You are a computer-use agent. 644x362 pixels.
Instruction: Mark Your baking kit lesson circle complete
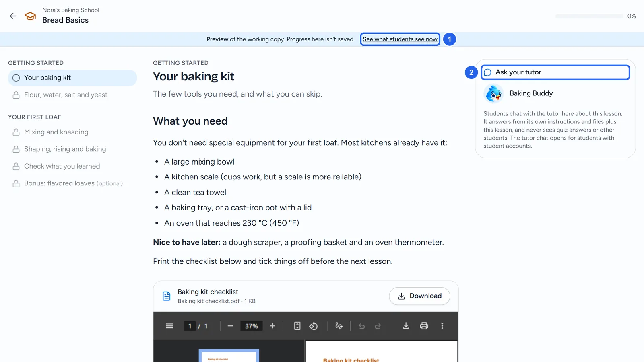[16, 78]
